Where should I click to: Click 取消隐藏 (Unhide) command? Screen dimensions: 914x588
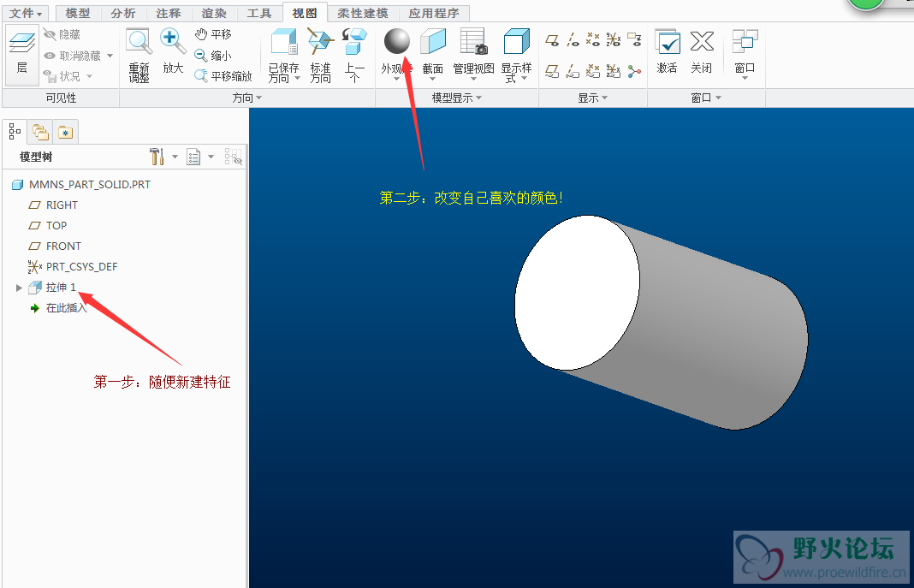tap(73, 56)
